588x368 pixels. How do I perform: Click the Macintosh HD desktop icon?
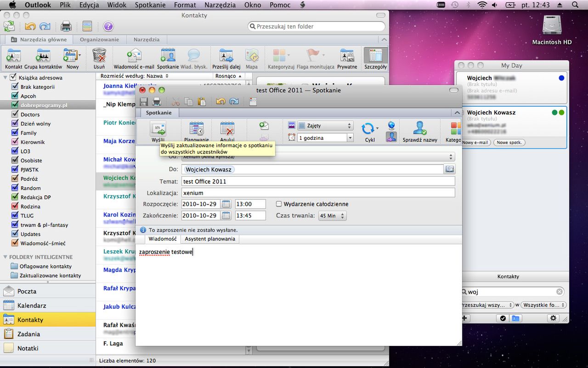click(x=552, y=26)
